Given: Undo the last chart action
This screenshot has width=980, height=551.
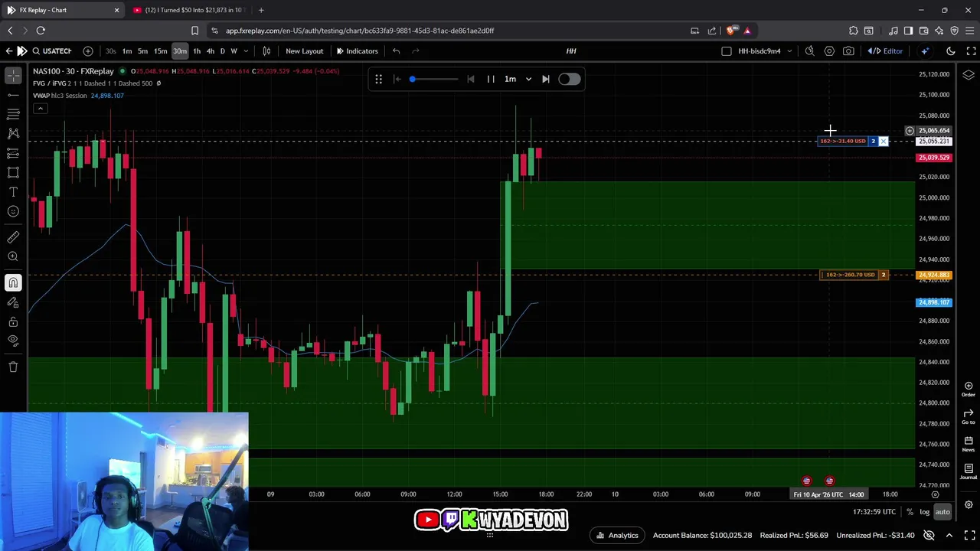Looking at the screenshot, I should [396, 51].
